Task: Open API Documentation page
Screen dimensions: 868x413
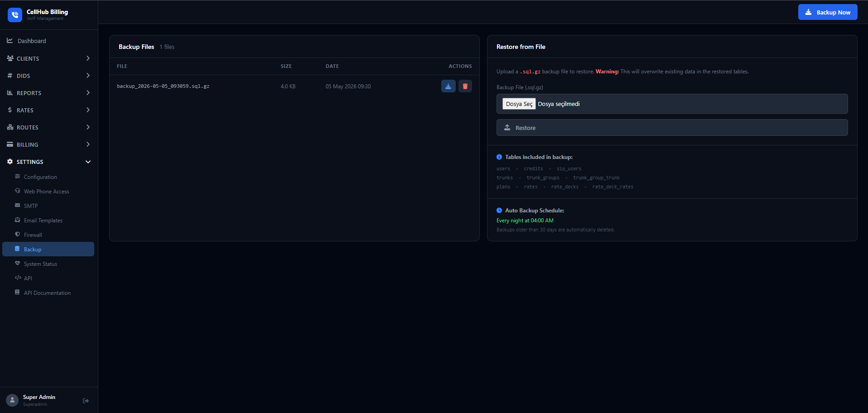Action: click(48, 293)
